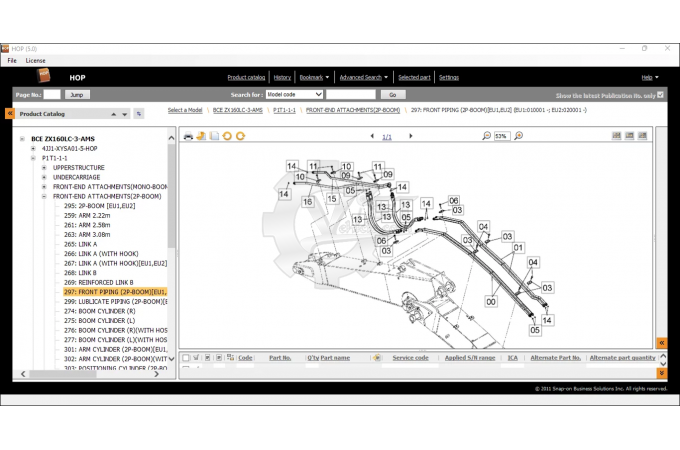Image resolution: width=680 pixels, height=450 pixels.
Task: Click Select a Model breadcrumb link
Action: pos(185,110)
